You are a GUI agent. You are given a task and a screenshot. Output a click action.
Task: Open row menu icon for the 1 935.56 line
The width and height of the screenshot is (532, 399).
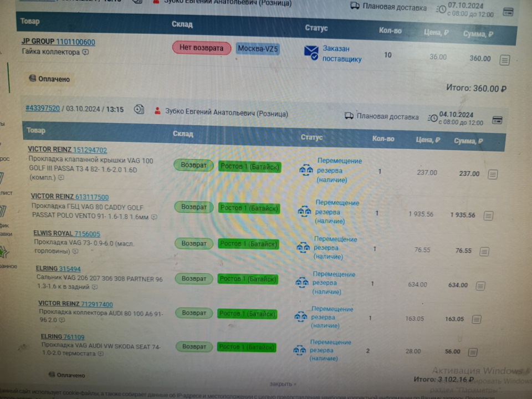click(x=488, y=216)
